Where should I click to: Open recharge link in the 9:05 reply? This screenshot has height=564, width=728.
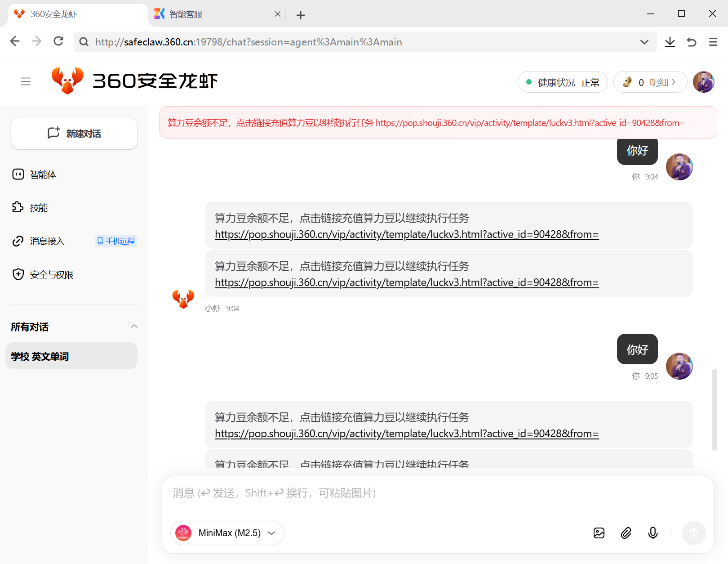pos(407,434)
